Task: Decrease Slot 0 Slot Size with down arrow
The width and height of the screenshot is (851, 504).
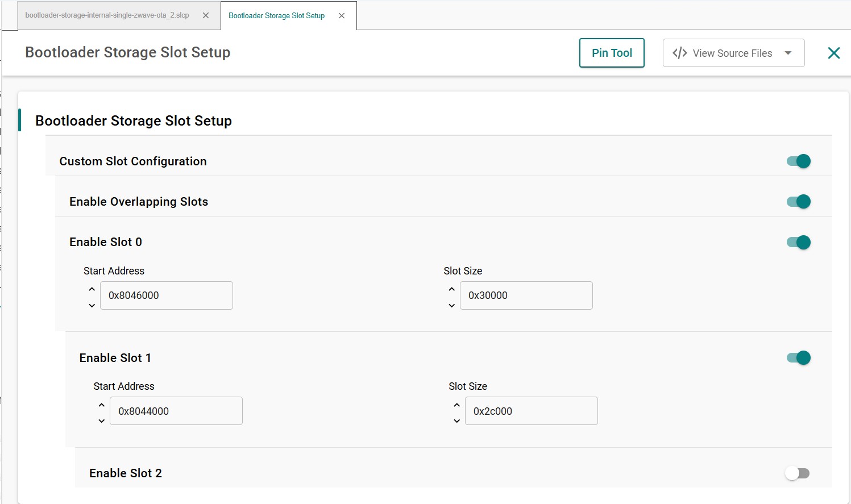Action: point(451,306)
